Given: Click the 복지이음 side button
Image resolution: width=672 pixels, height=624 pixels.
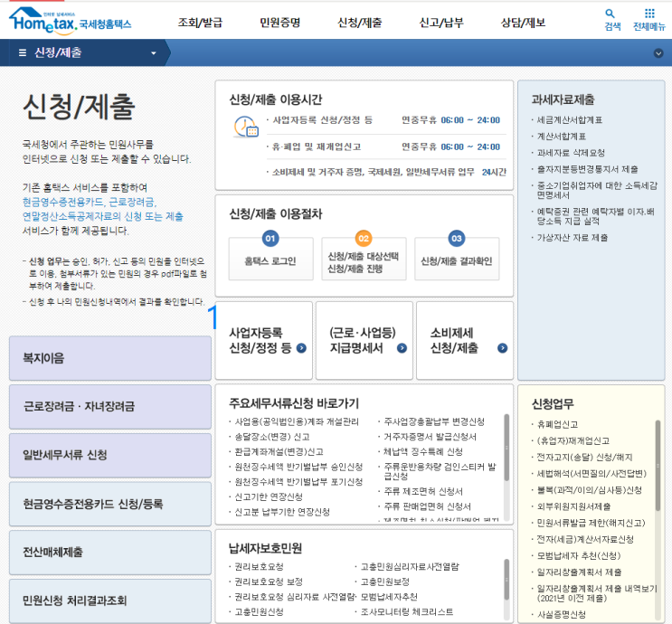Looking at the screenshot, I should click(x=110, y=358).
